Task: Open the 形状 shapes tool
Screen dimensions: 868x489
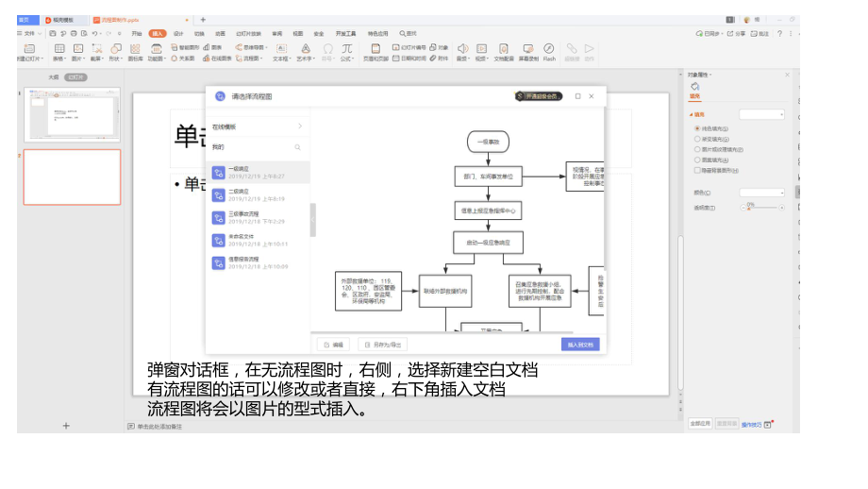Action: 116,49
